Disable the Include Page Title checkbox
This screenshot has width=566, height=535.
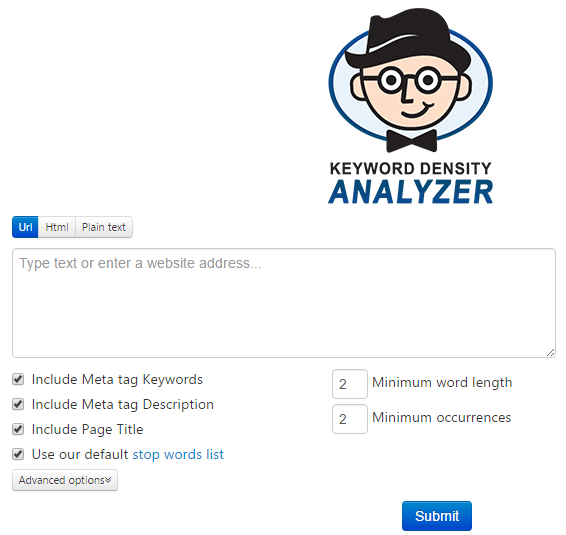(x=18, y=429)
